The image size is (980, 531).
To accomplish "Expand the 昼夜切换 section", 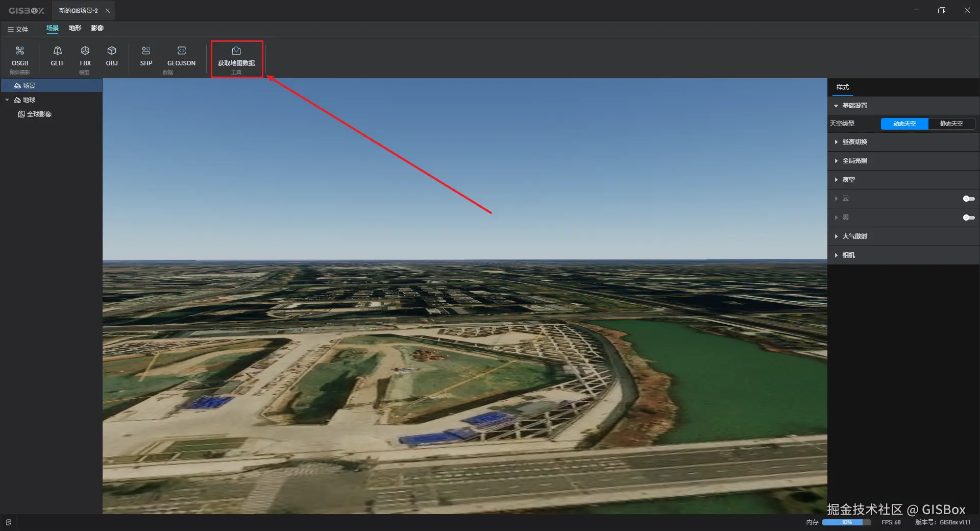I will [x=903, y=142].
